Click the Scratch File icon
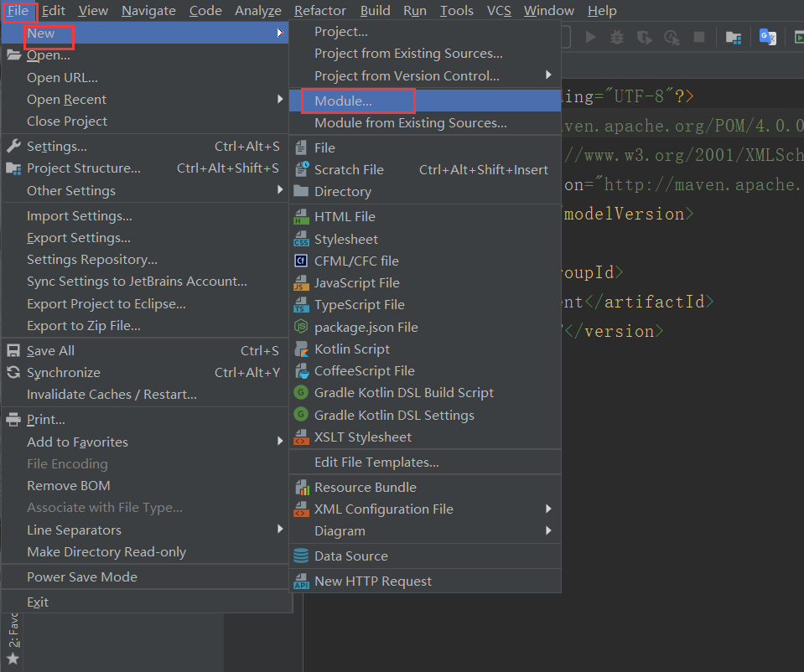 pos(302,169)
